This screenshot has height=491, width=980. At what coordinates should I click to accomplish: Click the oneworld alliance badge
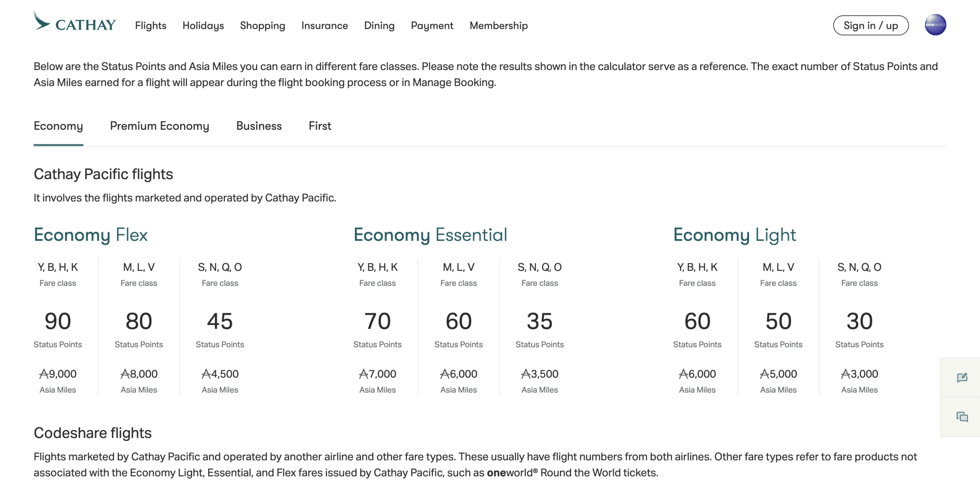click(x=935, y=25)
